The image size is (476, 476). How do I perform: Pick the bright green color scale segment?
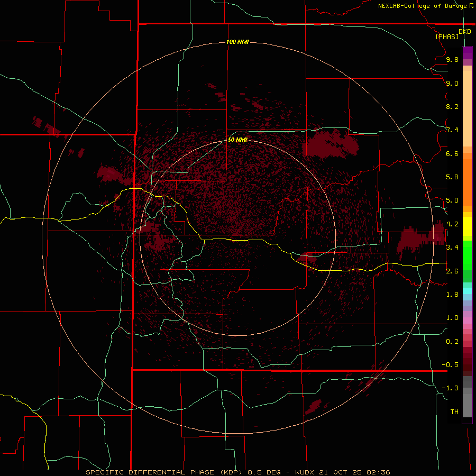click(x=467, y=255)
